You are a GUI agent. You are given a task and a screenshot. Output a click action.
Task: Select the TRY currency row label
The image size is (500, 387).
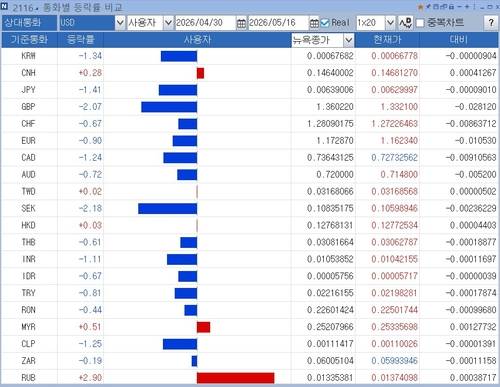pos(28,293)
